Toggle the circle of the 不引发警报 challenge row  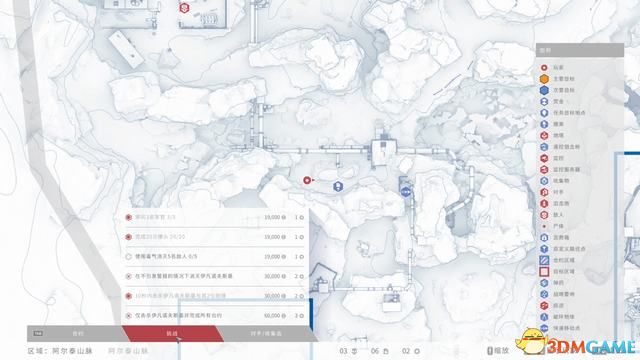129,276
